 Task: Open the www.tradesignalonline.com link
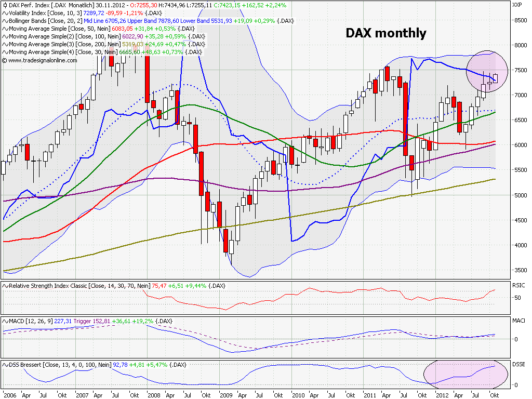(x=42, y=59)
